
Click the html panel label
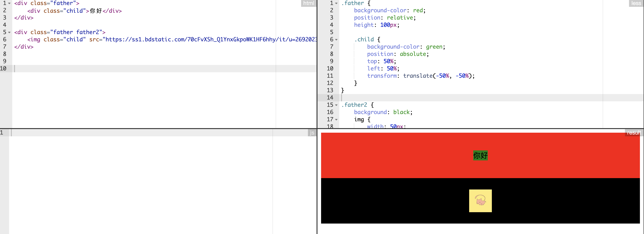tap(309, 3)
